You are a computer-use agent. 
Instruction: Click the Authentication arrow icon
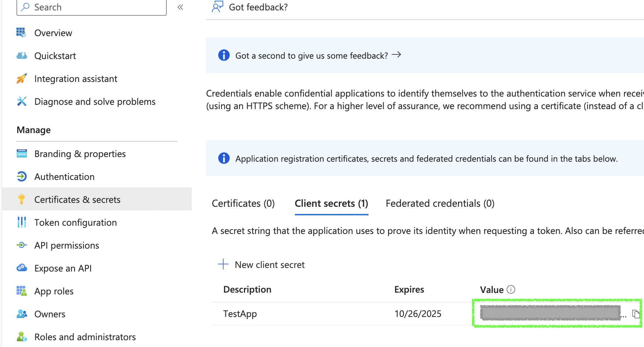pos(21,176)
